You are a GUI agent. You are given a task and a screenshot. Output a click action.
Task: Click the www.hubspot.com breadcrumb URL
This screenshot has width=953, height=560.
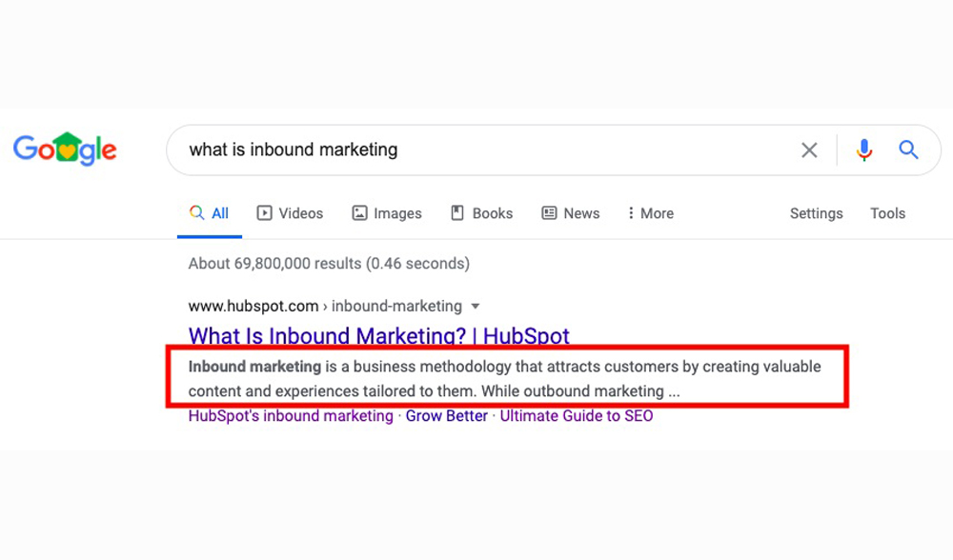coord(325,306)
